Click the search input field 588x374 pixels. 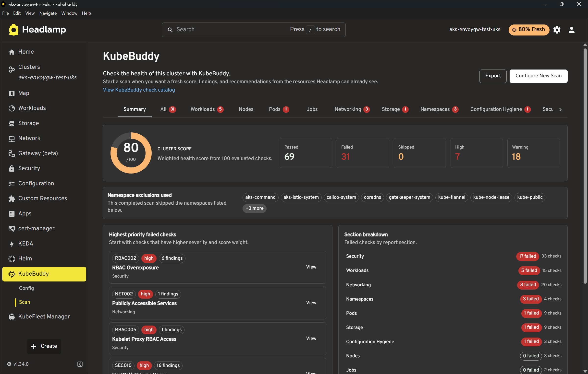[254, 30]
